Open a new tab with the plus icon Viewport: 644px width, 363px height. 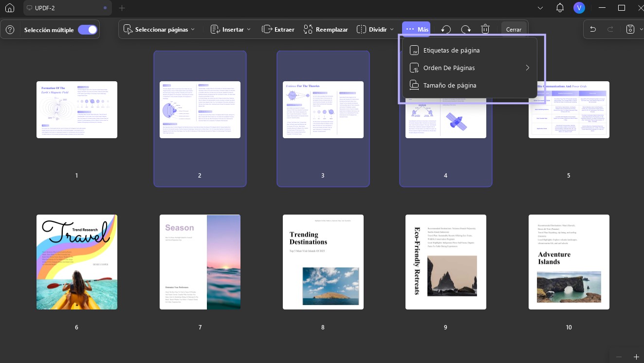pyautogui.click(x=122, y=8)
